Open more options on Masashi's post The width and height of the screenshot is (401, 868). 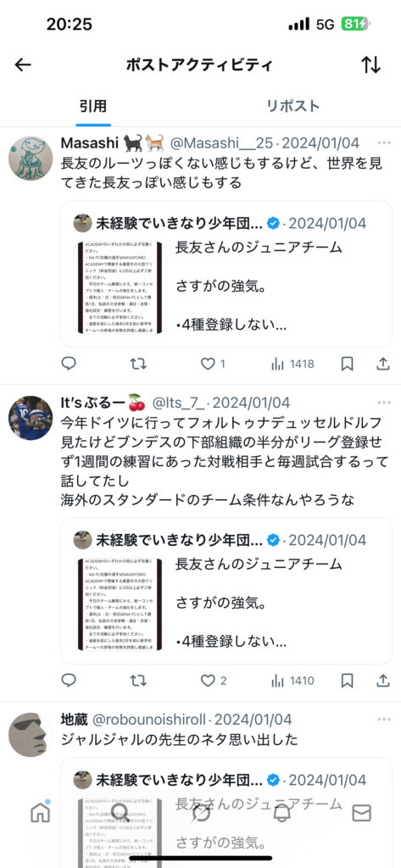(384, 142)
